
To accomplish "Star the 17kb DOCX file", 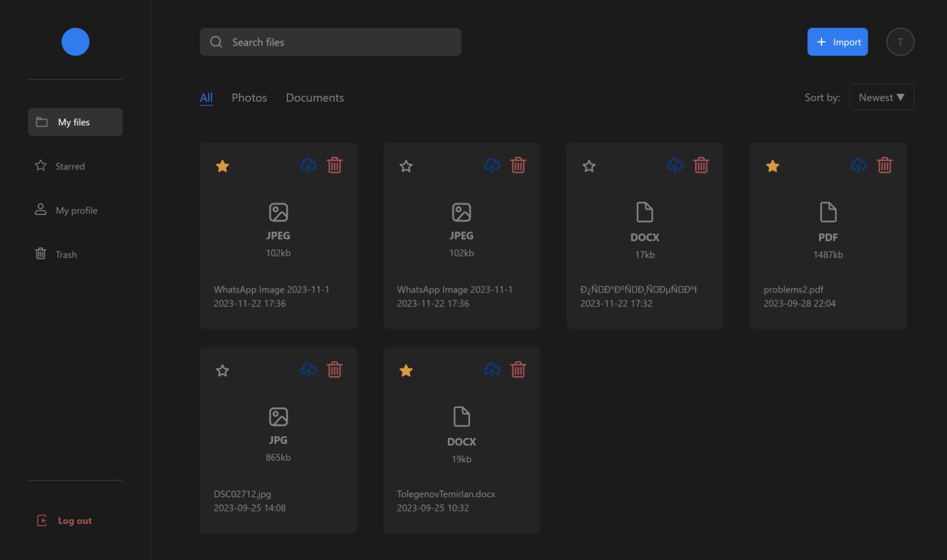I will pos(589,166).
